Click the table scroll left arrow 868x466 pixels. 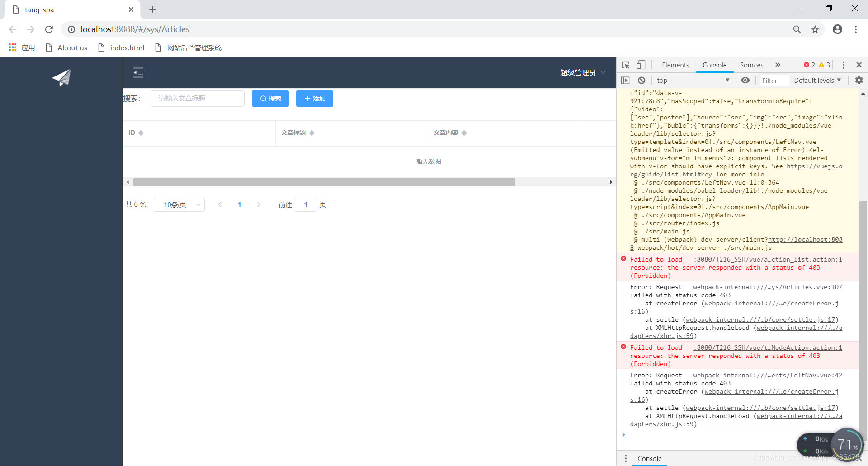(128, 182)
